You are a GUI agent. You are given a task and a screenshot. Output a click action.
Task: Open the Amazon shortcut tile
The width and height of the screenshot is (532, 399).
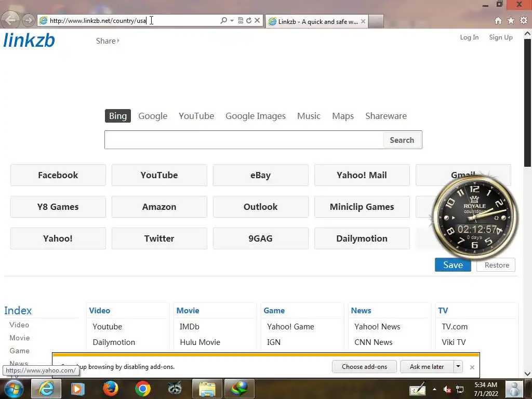point(159,207)
